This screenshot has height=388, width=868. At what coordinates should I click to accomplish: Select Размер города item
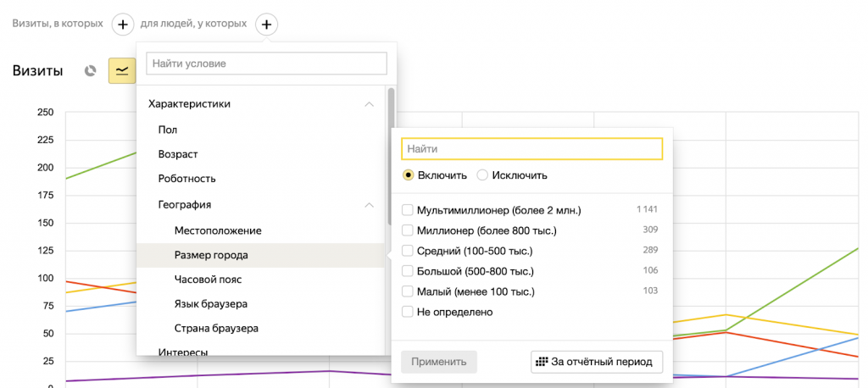tap(260, 255)
